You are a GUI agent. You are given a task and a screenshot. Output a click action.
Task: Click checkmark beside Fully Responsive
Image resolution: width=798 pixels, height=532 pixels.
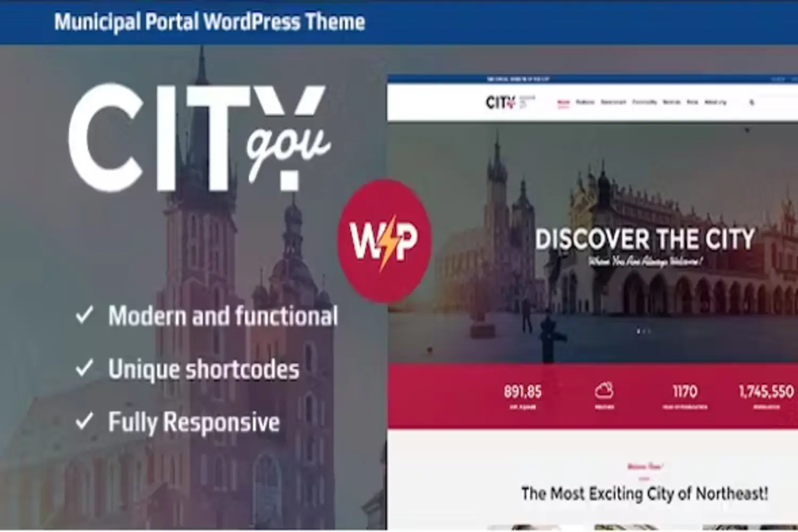coord(85,421)
